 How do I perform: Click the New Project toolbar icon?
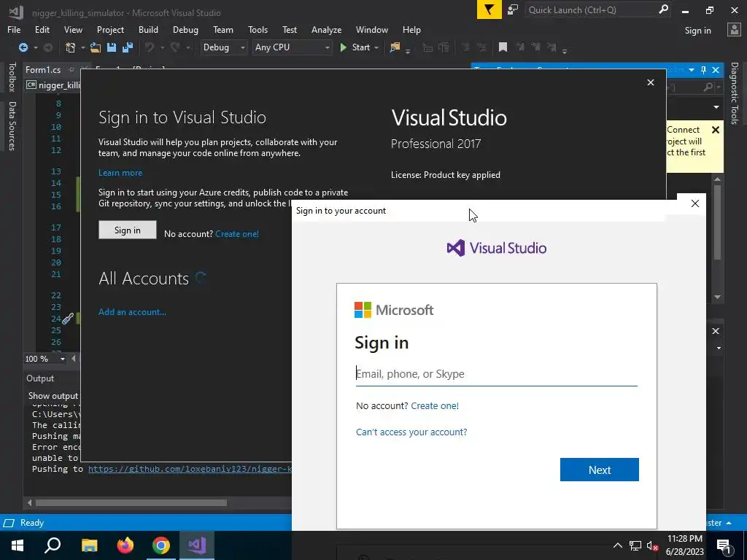(x=71, y=47)
